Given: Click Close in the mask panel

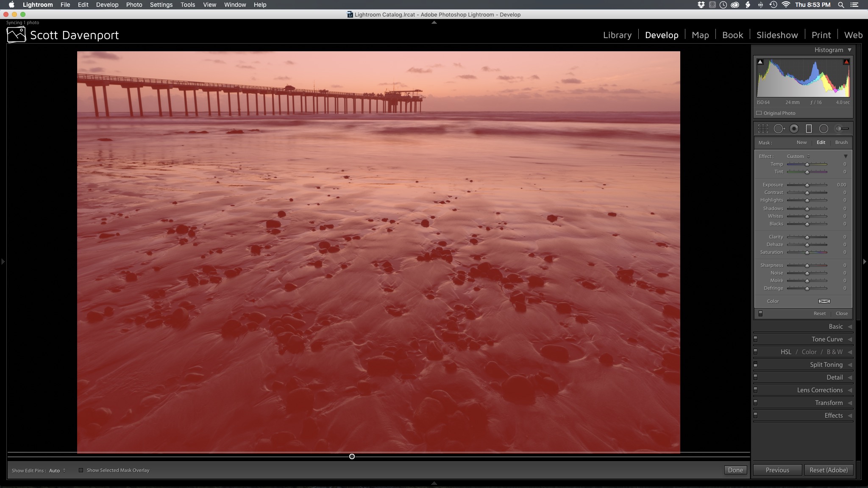Looking at the screenshot, I should (842, 313).
